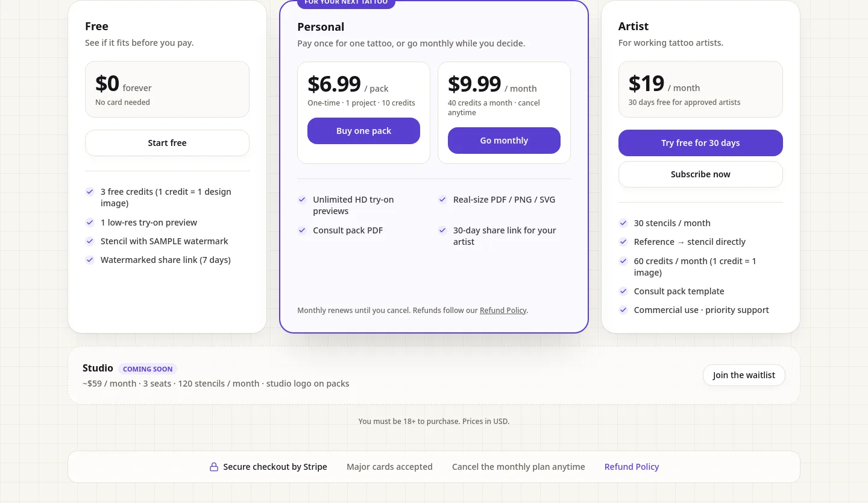The image size is (868, 503).
Task: Click 'Cancel the monthly plan anytime' text
Action: coord(518,467)
